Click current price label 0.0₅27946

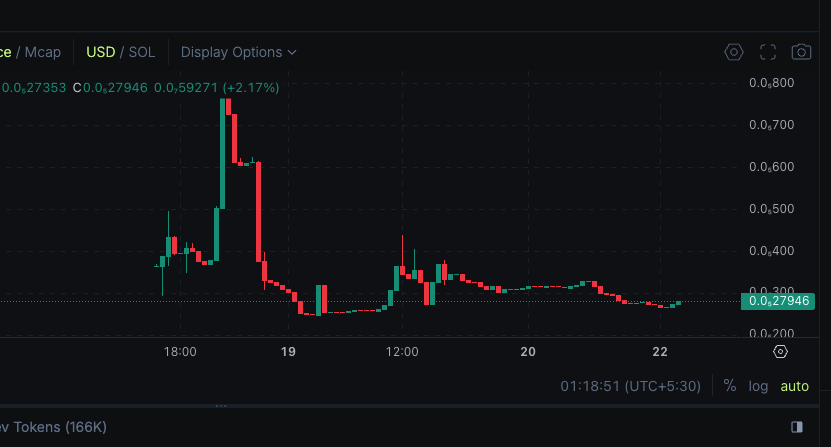[777, 301]
